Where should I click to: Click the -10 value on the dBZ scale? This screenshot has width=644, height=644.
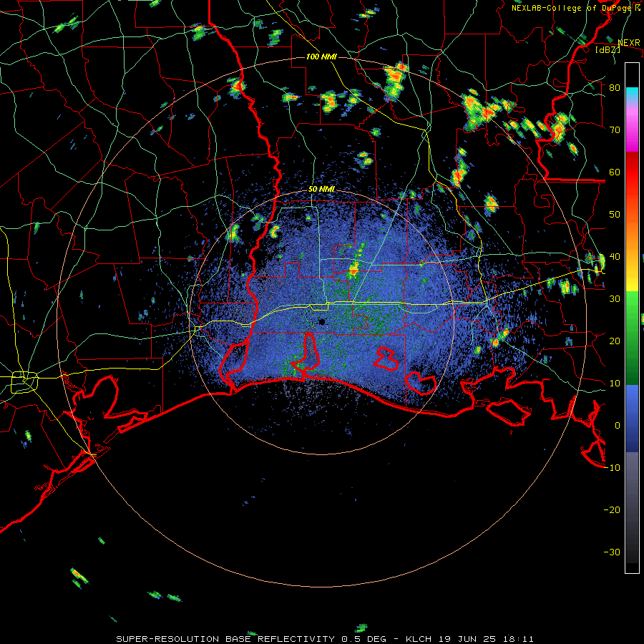point(612,468)
